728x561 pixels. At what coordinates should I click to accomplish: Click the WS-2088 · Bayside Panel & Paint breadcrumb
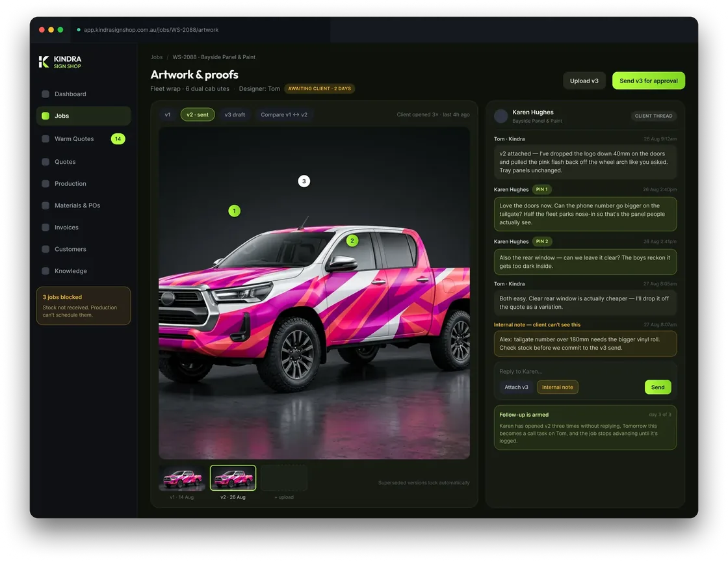pos(214,57)
